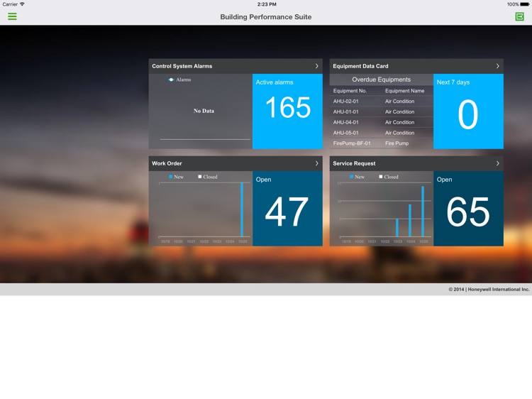Tap the Service Request Open 65 tile
Screen dimensions: 532x399
468,208
